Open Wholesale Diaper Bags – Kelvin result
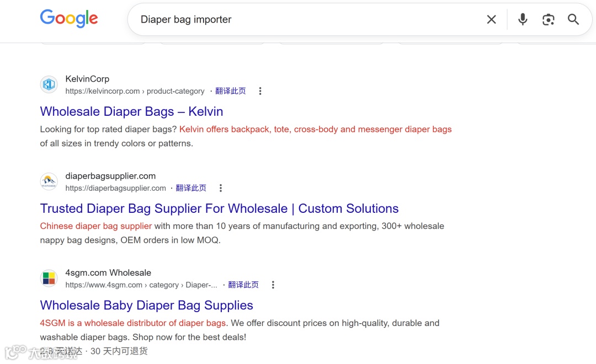 pos(131,111)
